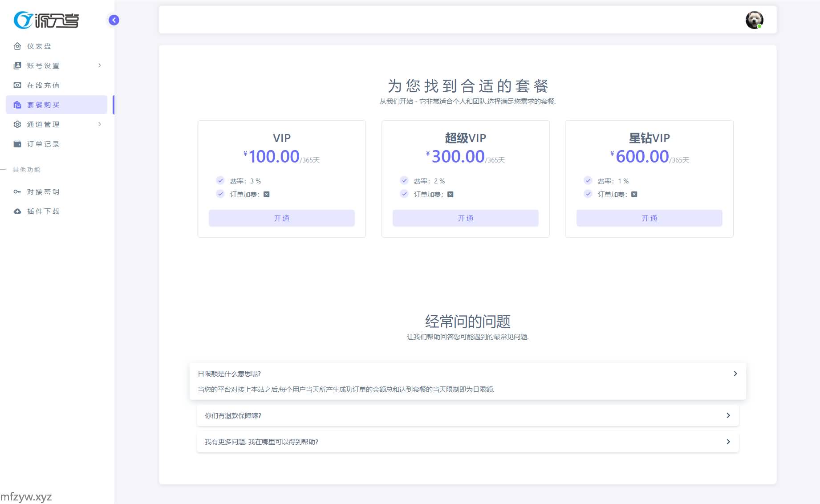Open the user avatar profile picture
Screen dimensions: 820x504
[x=754, y=20]
